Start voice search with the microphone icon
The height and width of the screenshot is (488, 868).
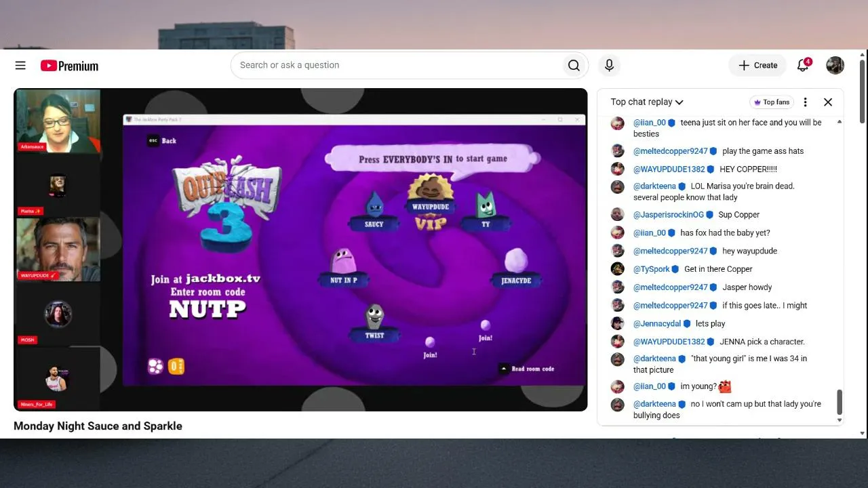[x=609, y=65]
